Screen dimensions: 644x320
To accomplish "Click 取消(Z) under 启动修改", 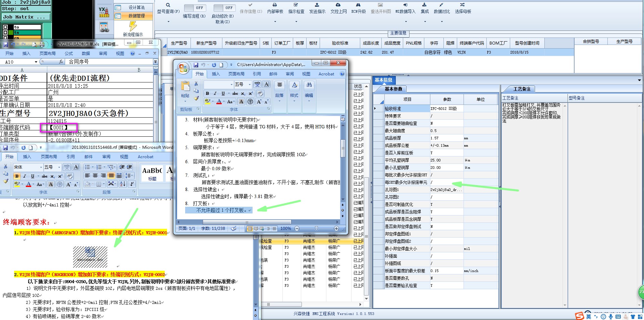I will 222,22.
